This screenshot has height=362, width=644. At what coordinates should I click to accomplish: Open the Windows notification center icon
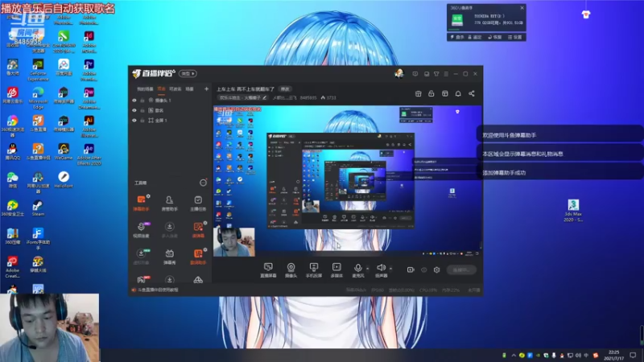click(x=633, y=356)
